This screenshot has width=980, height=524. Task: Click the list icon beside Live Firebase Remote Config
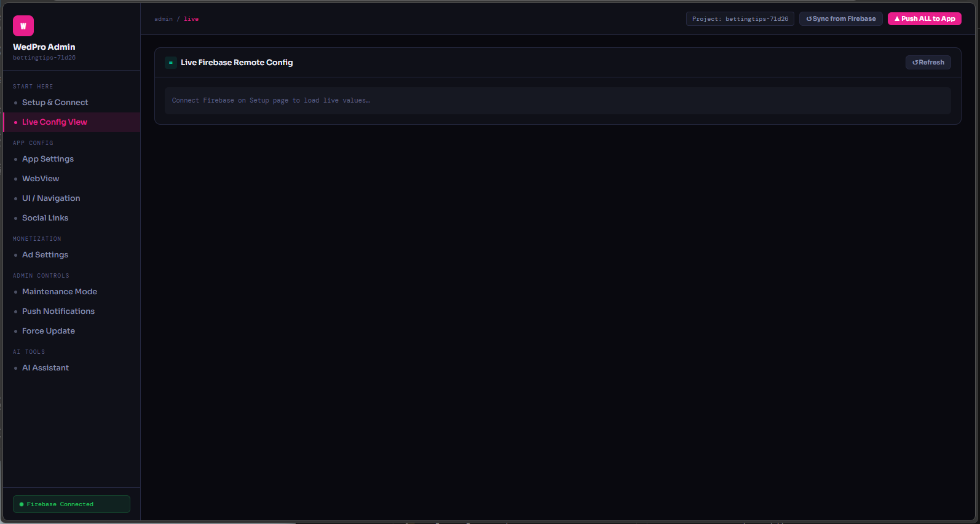pyautogui.click(x=171, y=62)
